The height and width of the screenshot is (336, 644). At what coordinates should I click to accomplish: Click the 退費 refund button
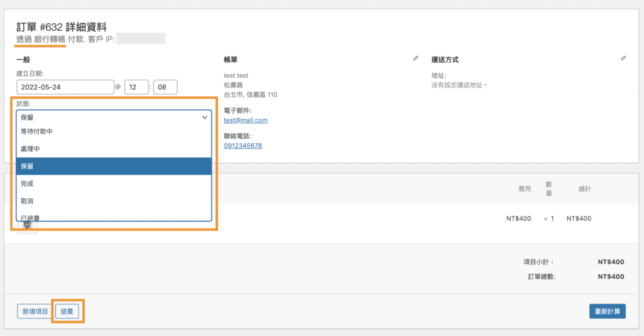67,312
